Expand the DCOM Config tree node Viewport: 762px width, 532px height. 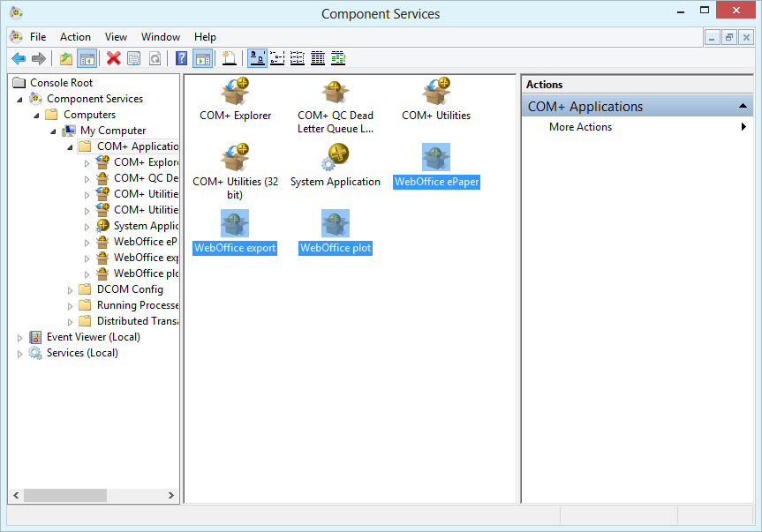click(x=71, y=289)
